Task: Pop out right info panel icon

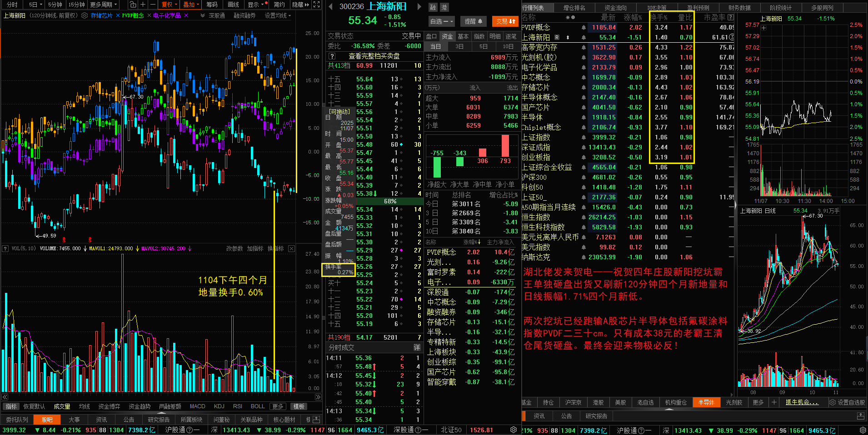Action: [x=860, y=416]
